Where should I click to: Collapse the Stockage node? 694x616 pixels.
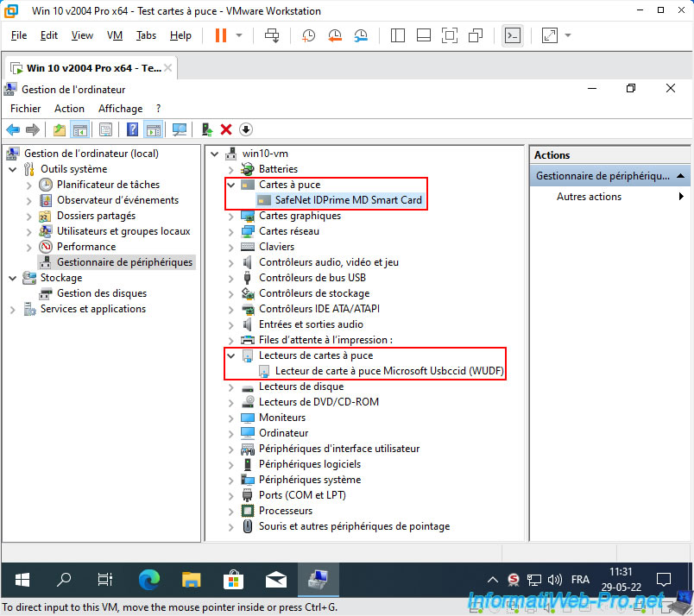pyautogui.click(x=13, y=279)
